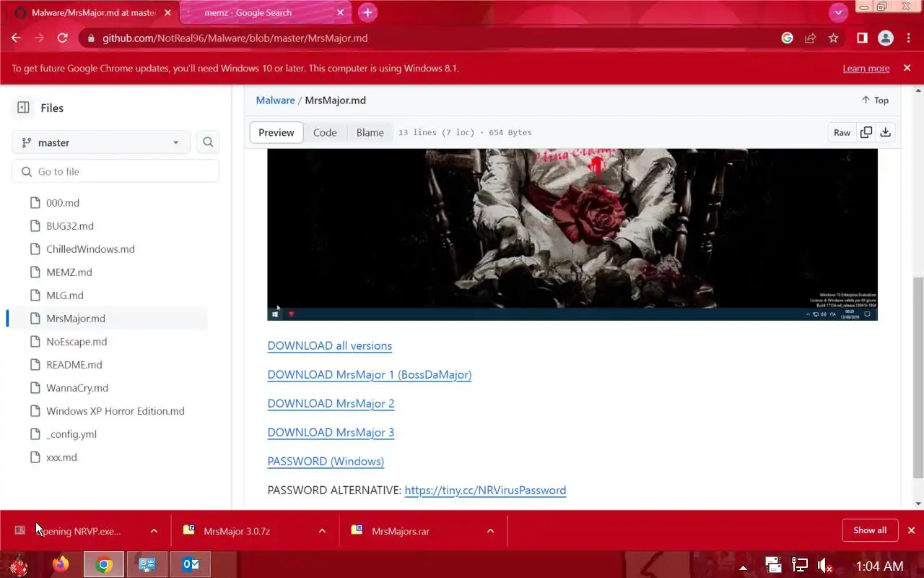This screenshot has height=578, width=924.
Task: Go back with the browser back arrow
Action: [16, 38]
